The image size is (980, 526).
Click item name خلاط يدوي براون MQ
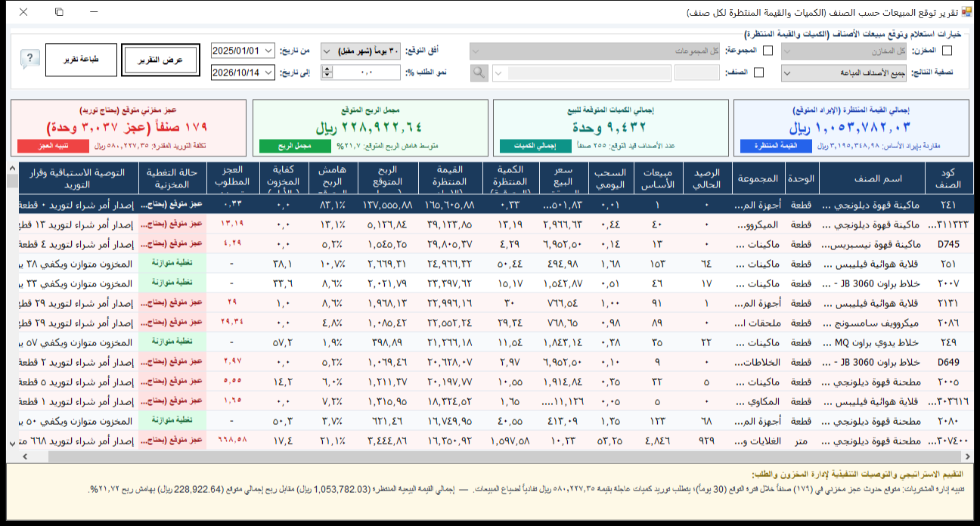click(x=872, y=342)
